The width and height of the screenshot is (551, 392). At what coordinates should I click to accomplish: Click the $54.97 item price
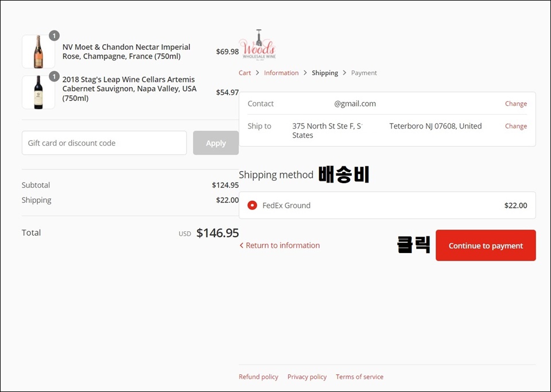[x=227, y=92]
